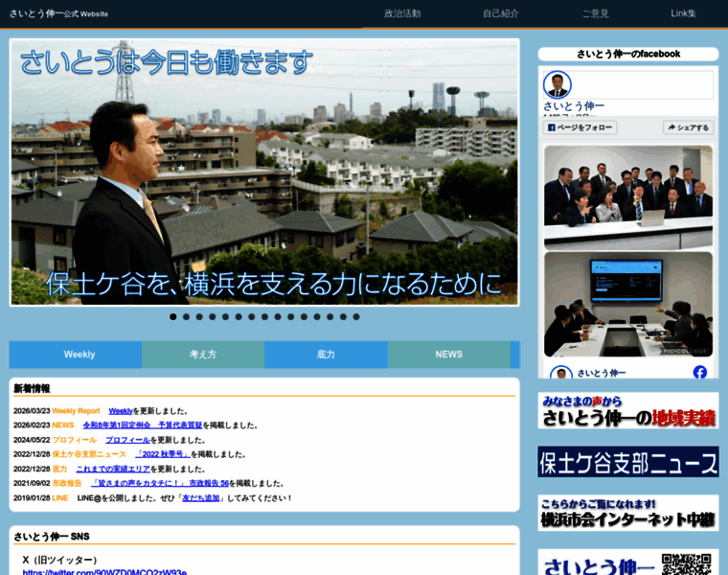Click the Facebook profile avatar at widget top
The width and height of the screenshot is (728, 575).
click(x=557, y=84)
